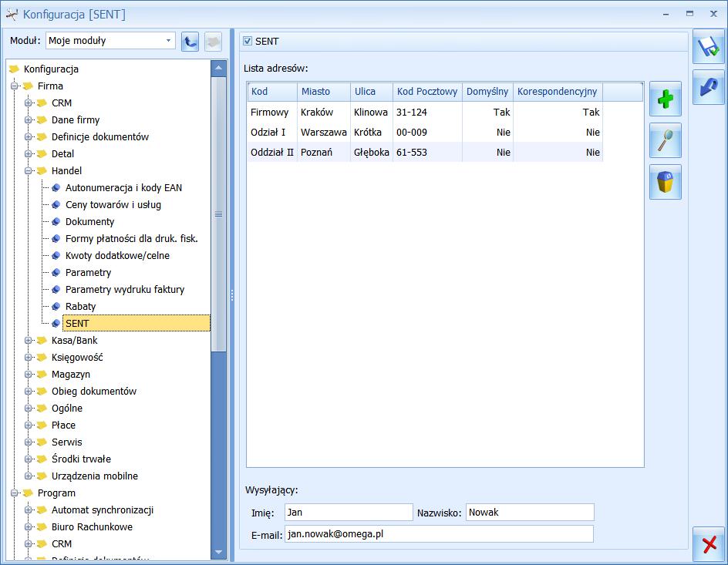
Task: Select Kwoty dodatkowe/celne item
Action: click(x=117, y=256)
